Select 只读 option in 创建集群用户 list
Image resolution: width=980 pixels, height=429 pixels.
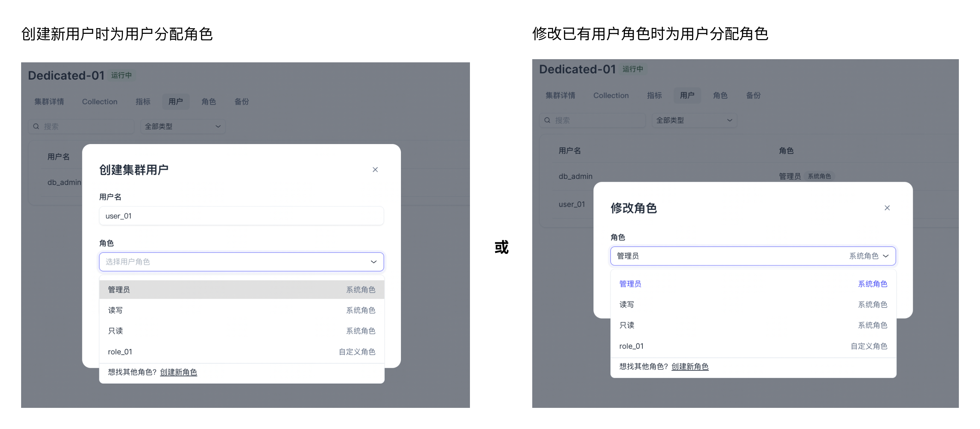(x=241, y=331)
